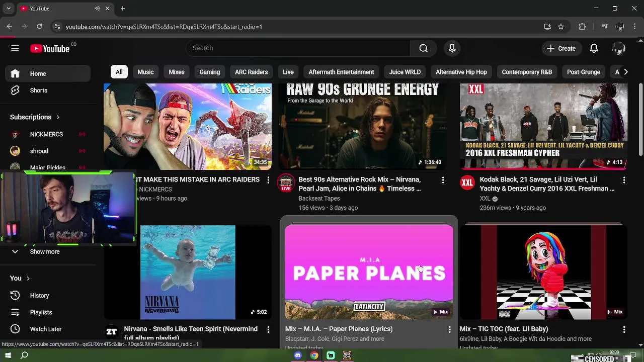The image size is (644, 362).
Task: Click in the Search box
Action: click(298, 48)
